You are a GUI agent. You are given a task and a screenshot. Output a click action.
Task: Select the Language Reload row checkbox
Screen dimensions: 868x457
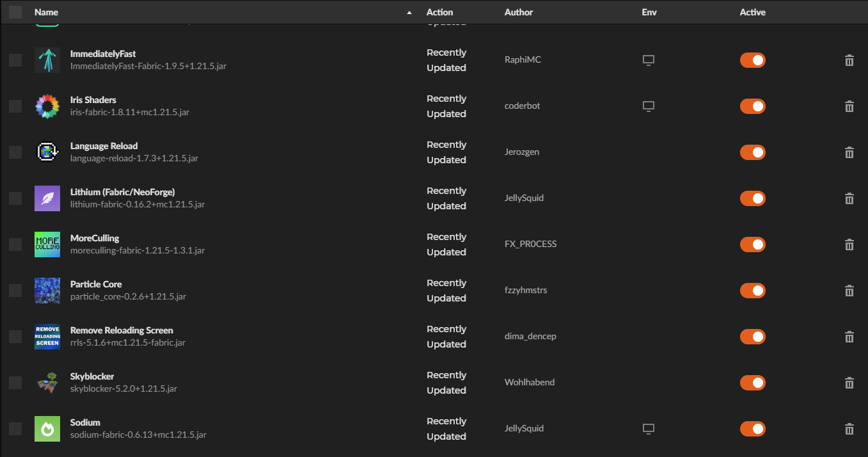(x=15, y=152)
